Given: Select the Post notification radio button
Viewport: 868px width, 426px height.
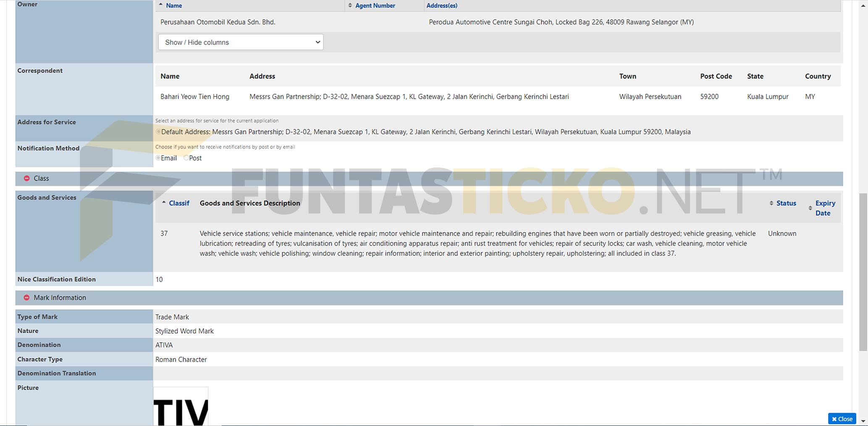Looking at the screenshot, I should pos(186,158).
